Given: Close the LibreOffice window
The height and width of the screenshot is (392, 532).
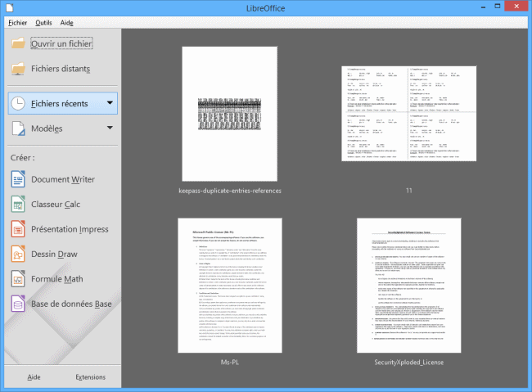Looking at the screenshot, I should pos(516,6).
